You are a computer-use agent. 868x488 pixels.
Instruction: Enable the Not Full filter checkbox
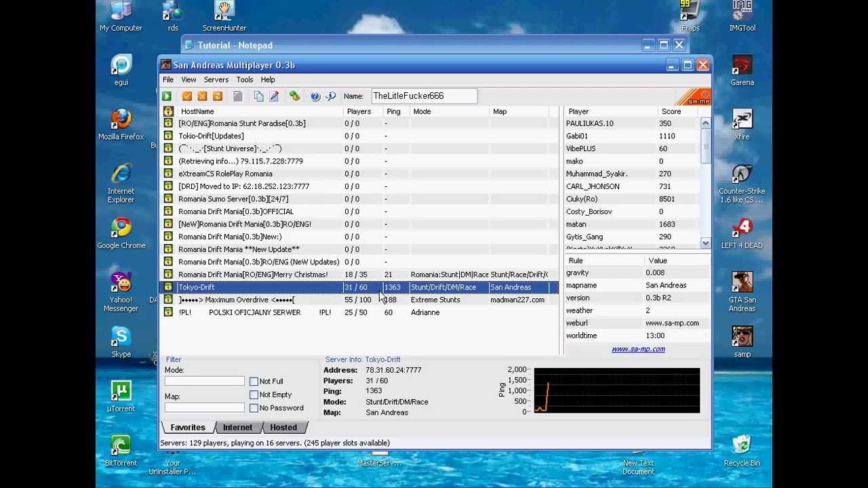click(x=254, y=382)
